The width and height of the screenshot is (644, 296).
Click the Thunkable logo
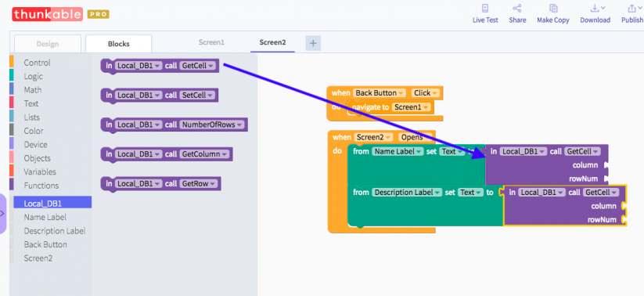[47, 14]
